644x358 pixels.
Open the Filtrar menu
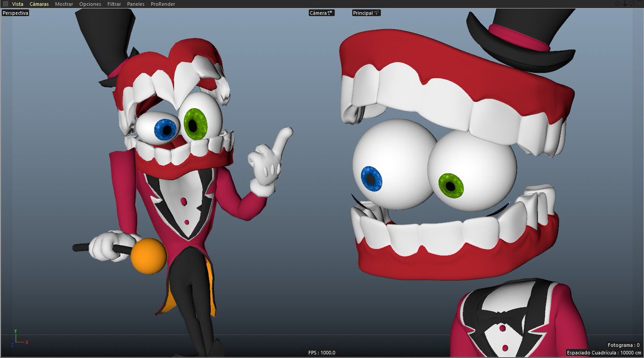114,4
